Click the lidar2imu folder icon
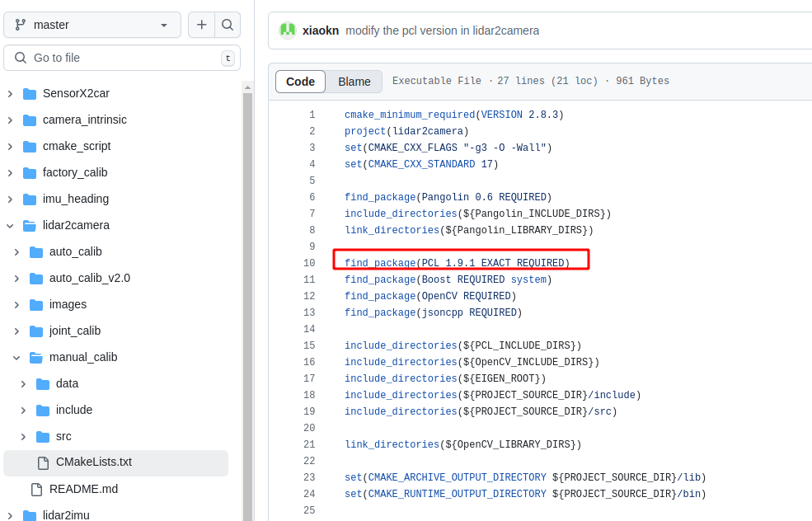812x521 pixels. tap(30, 516)
